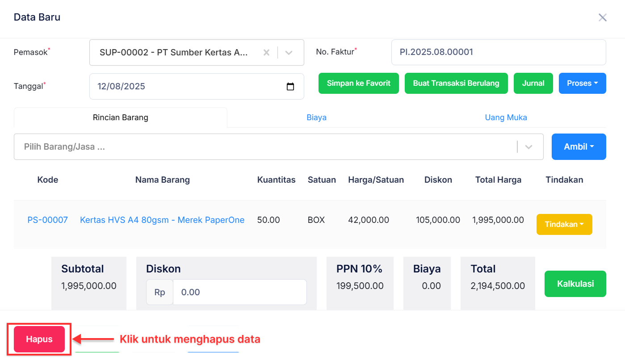Expand the Ambil dropdown
The height and width of the screenshot is (364, 625).
579,146
